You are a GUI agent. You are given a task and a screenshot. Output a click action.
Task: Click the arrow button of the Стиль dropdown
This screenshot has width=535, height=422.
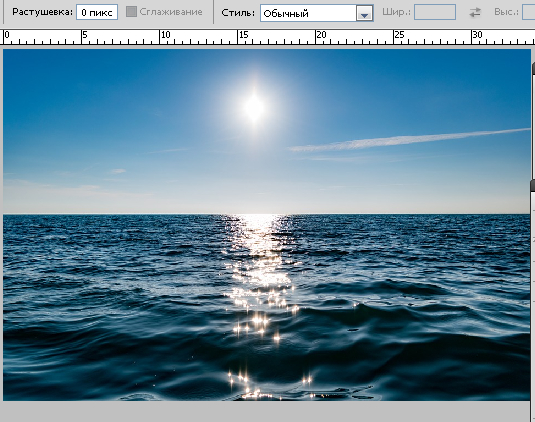click(364, 14)
